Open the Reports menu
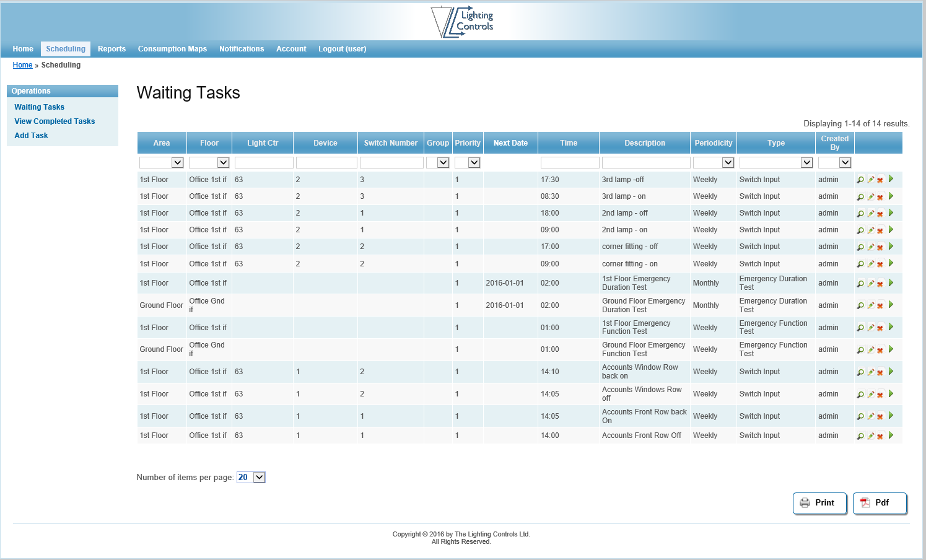 [111, 49]
